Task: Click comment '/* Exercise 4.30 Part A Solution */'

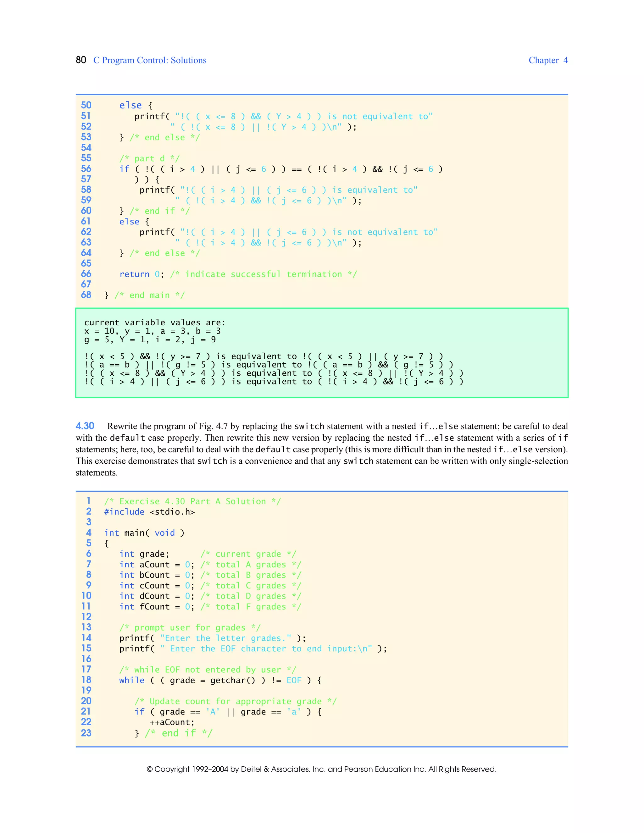Action: click(193, 502)
